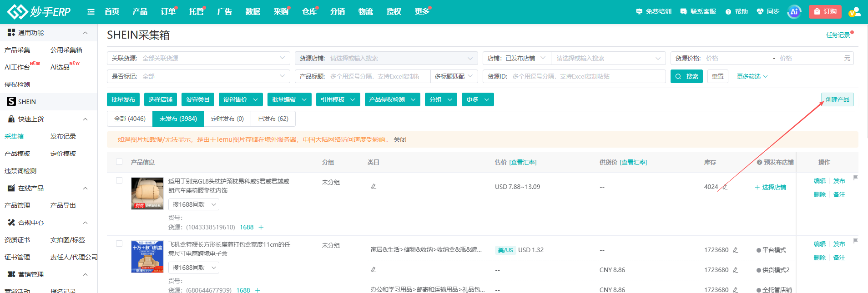Switch to the 全部 (4046) tab
Image resolution: width=868 pixels, height=293 pixels.
click(130, 119)
